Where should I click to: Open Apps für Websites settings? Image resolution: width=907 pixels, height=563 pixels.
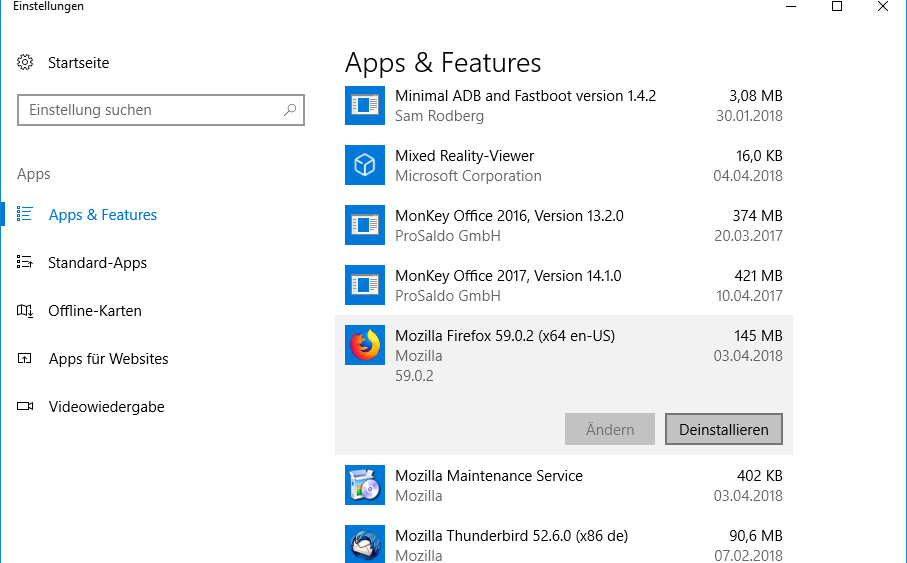[108, 359]
